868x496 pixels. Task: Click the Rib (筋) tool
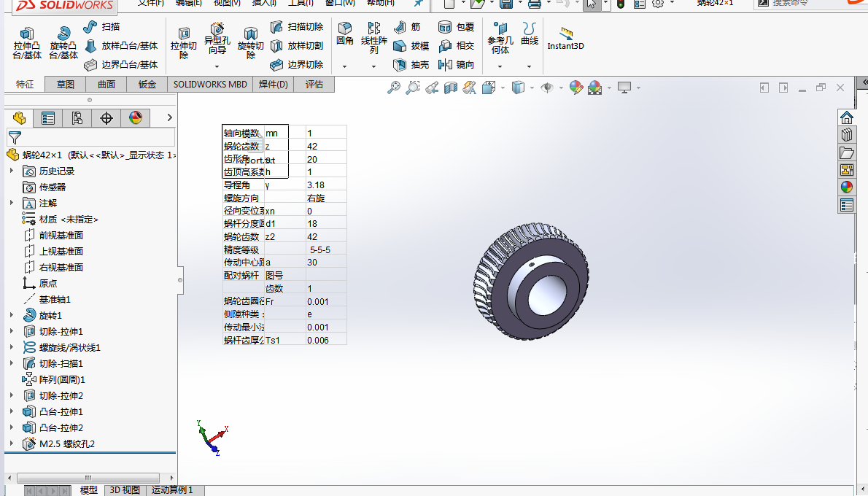pyautogui.click(x=407, y=26)
